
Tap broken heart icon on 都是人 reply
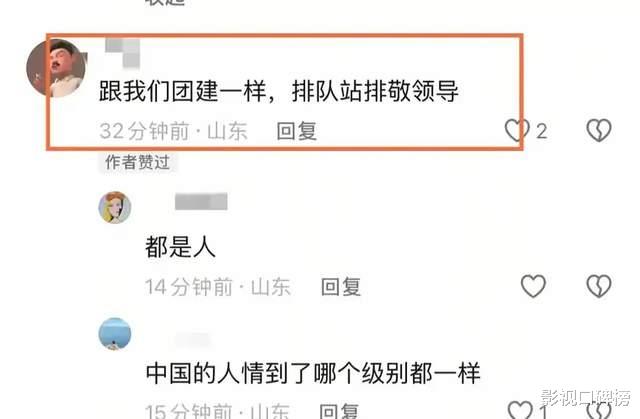tap(599, 286)
